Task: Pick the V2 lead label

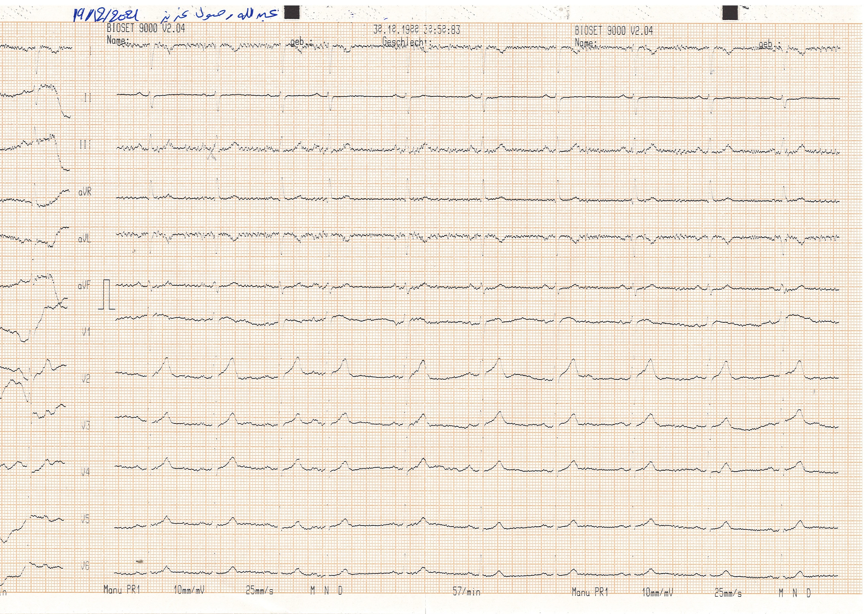Action: coord(86,379)
